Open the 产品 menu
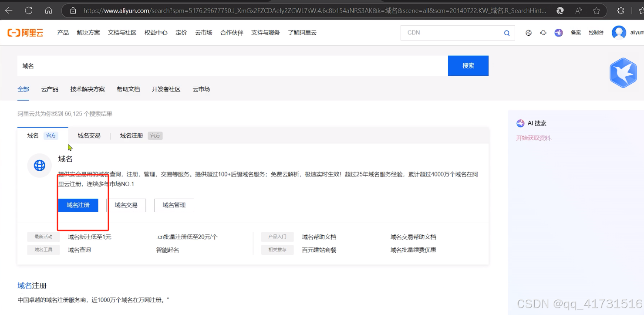The width and height of the screenshot is (644, 315). pyautogui.click(x=63, y=33)
